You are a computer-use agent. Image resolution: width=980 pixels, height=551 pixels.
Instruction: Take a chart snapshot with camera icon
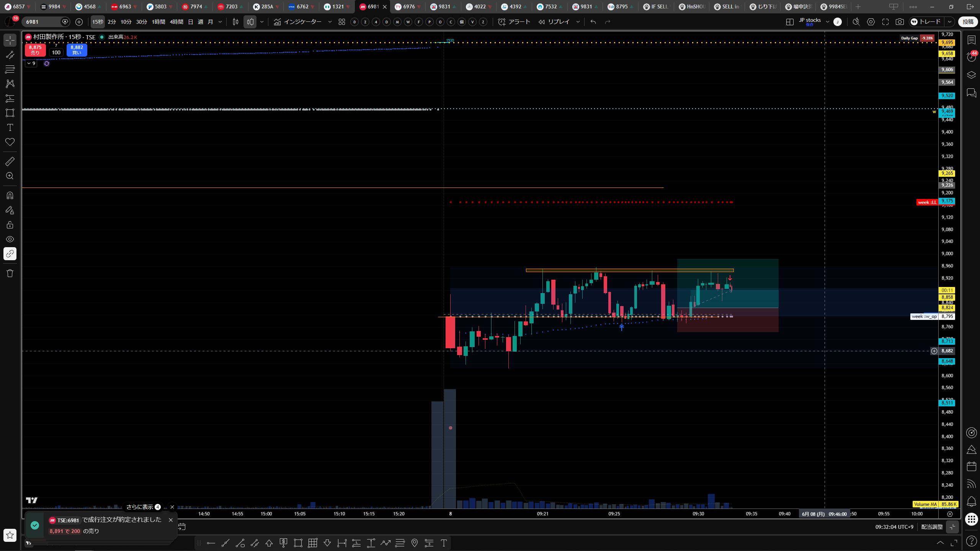(x=900, y=22)
